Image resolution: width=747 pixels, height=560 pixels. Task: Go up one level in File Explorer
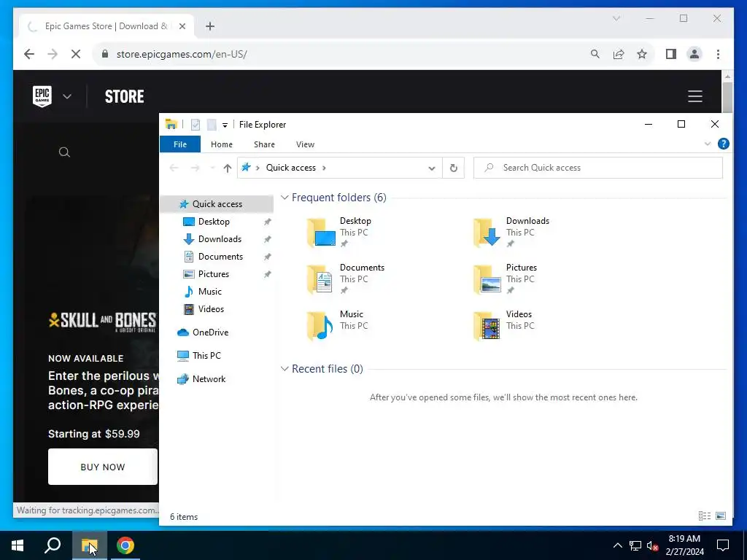pos(228,168)
